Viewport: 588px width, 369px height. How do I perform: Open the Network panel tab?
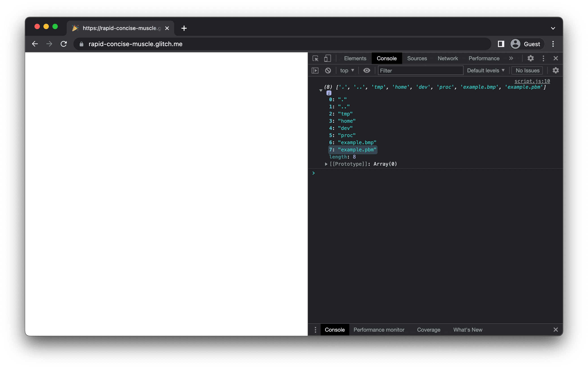point(448,58)
